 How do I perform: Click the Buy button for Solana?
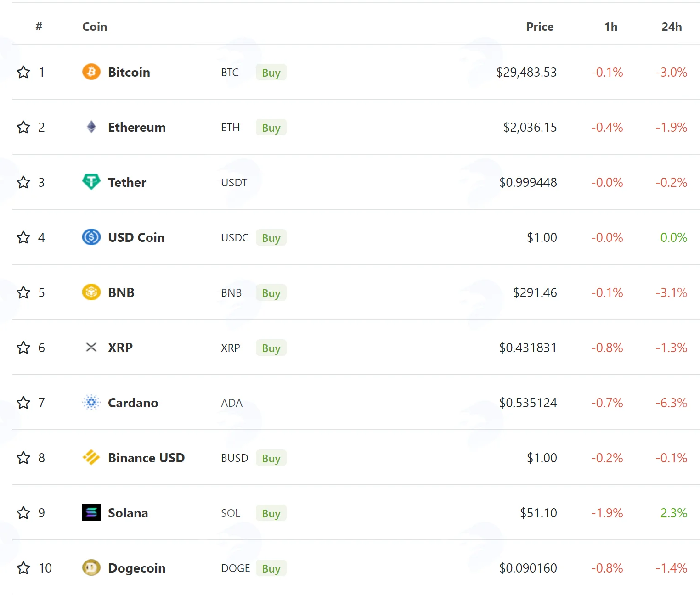click(271, 513)
